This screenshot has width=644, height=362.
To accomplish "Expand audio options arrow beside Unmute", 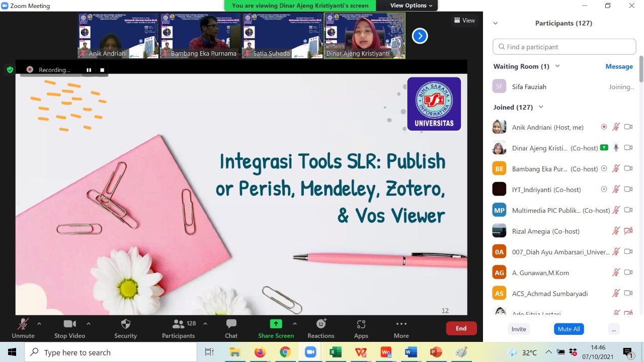I will coord(39,324).
